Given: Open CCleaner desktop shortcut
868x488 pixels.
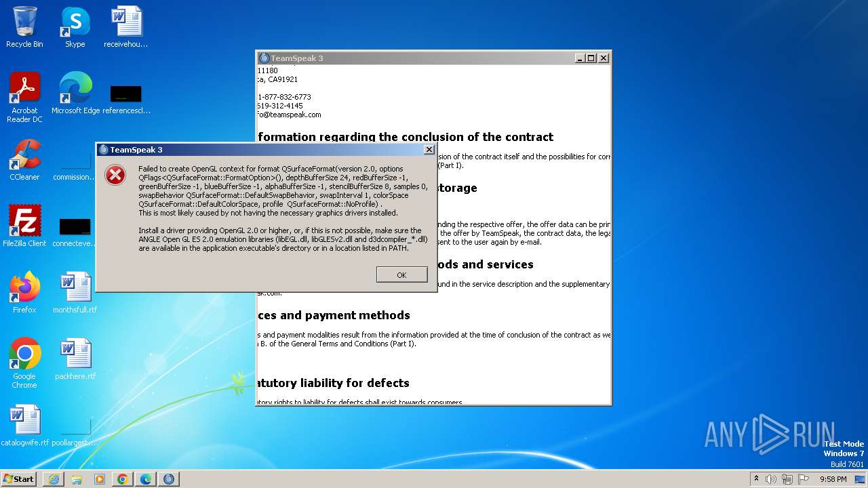Looking at the screenshot, I should [24, 161].
